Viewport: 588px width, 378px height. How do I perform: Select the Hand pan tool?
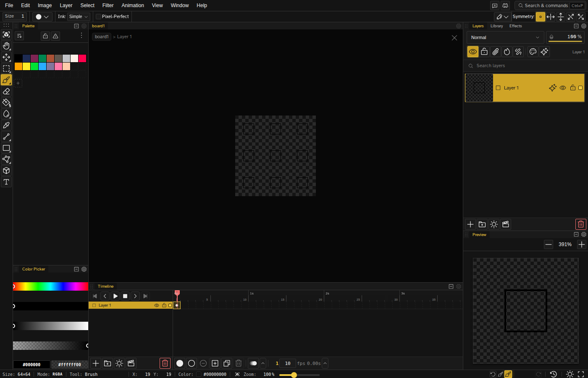click(x=6, y=46)
